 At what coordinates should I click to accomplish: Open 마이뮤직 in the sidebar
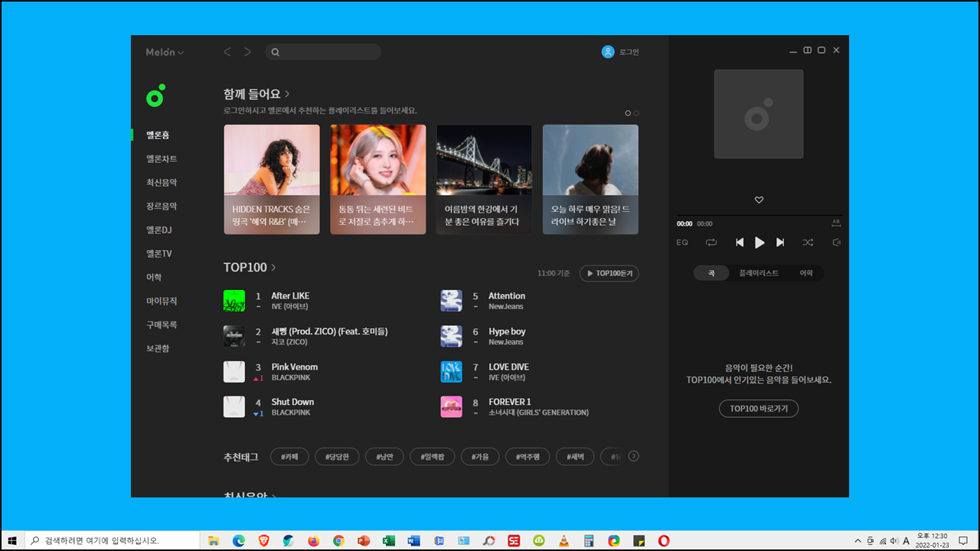tap(162, 301)
